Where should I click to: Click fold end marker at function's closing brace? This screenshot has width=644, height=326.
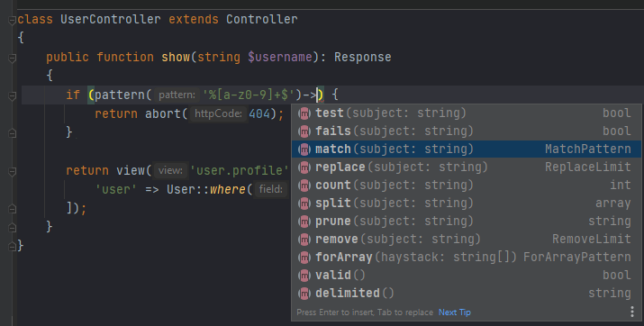[x=13, y=227]
